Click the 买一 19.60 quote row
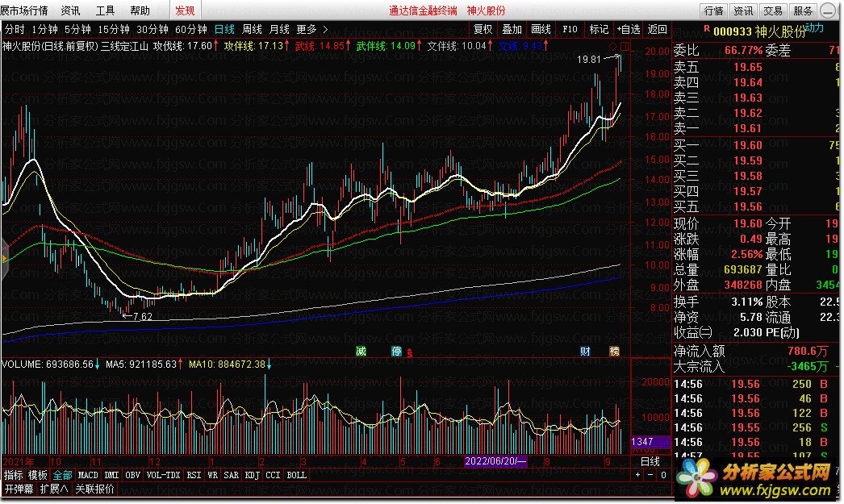This screenshot has width=844, height=504. tap(756, 145)
